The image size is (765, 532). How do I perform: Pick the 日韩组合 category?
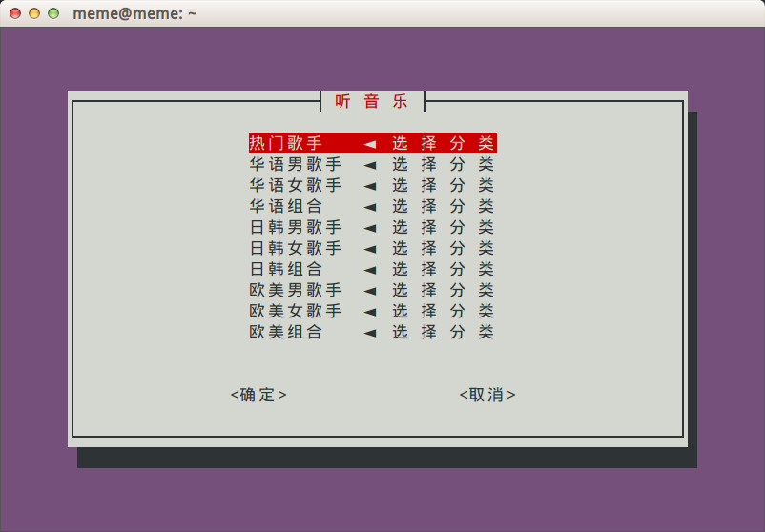[x=373, y=269]
